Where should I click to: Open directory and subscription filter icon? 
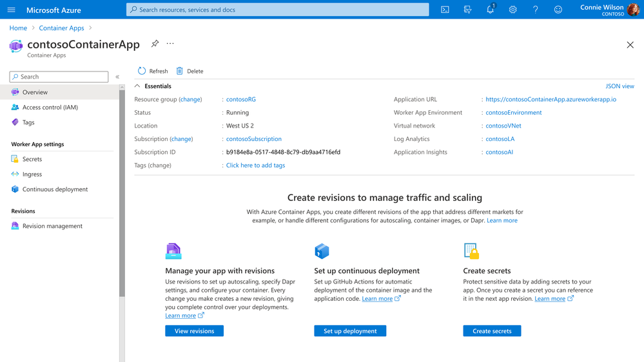(x=467, y=10)
